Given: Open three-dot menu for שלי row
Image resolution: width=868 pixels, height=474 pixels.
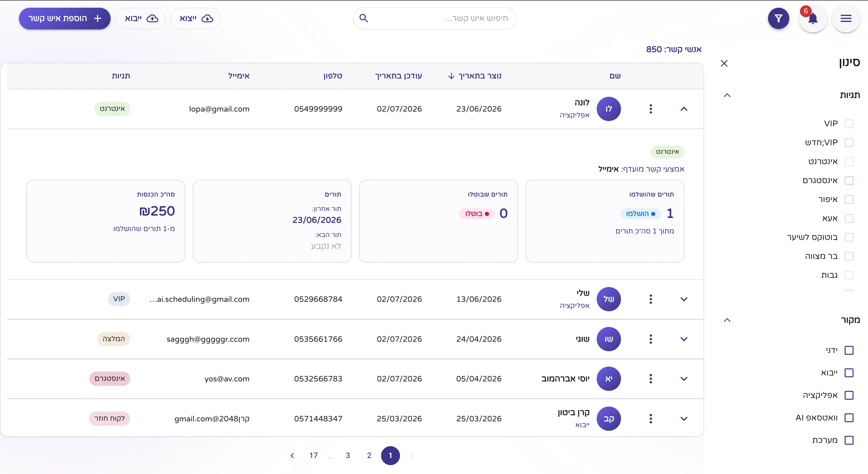Looking at the screenshot, I should (651, 299).
